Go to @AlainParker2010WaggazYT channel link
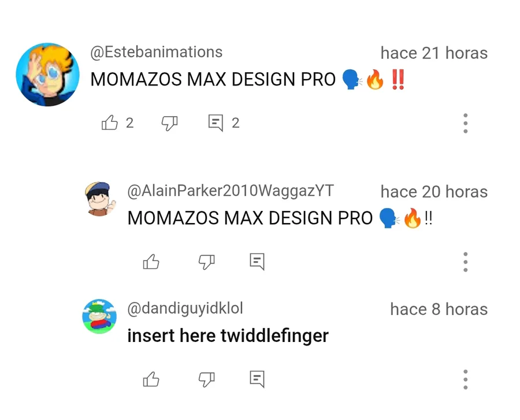The height and width of the screenshot is (420, 520). pos(231,191)
